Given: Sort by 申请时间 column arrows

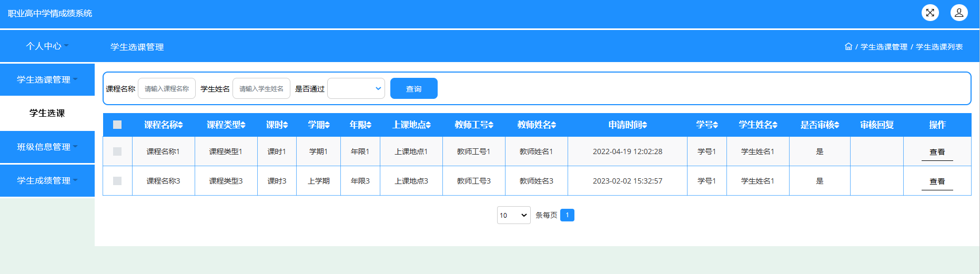Looking at the screenshot, I should pos(644,125).
